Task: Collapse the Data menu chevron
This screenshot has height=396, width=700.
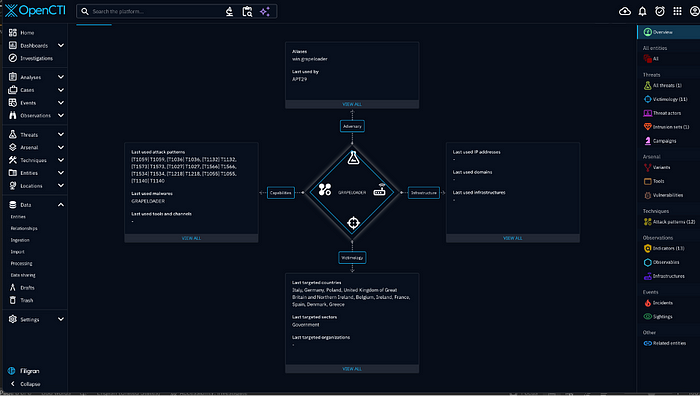Action: pyautogui.click(x=61, y=205)
